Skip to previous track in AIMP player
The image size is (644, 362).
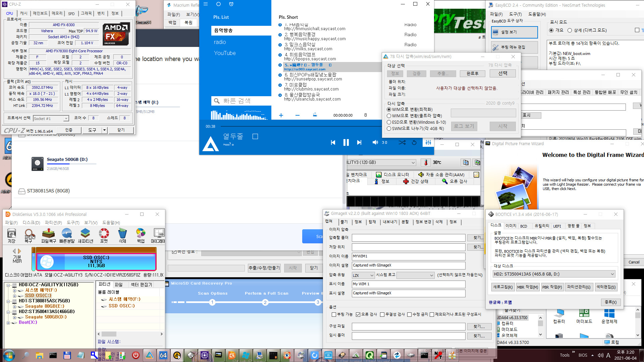point(333,142)
